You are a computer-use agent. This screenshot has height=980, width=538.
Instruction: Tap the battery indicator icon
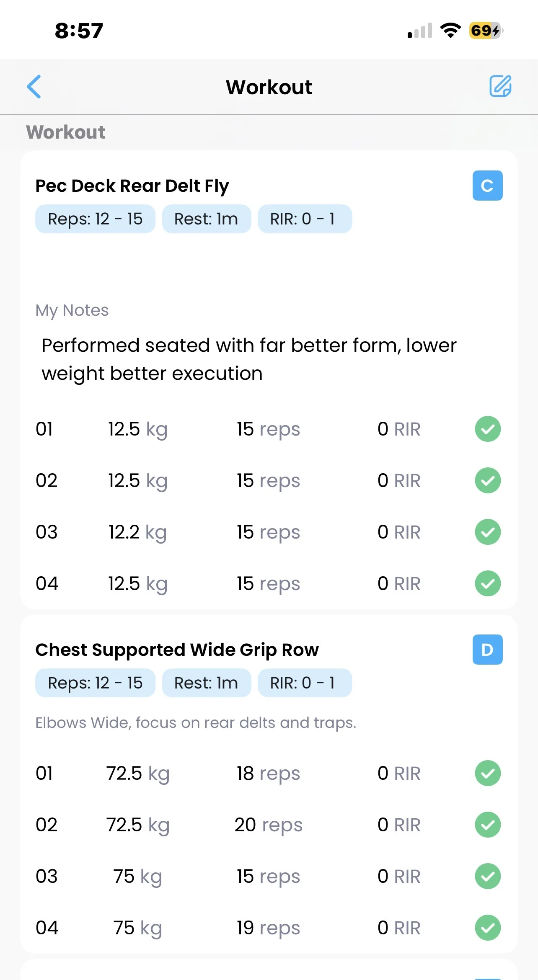tap(486, 31)
